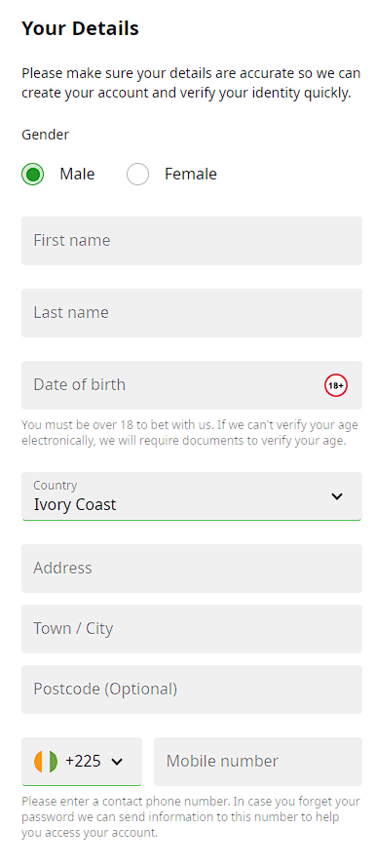The height and width of the screenshot is (868, 376).
Task: Click the contact phone number help text
Action: pos(191,817)
